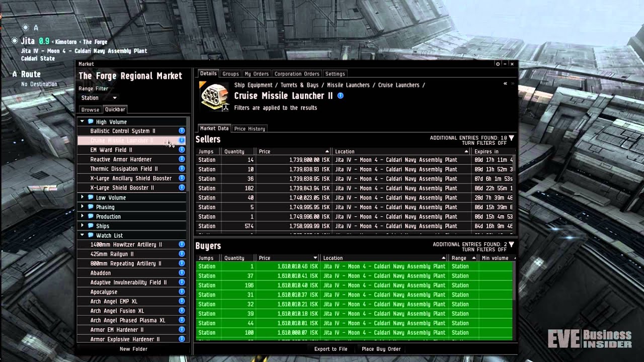The width and height of the screenshot is (644, 362).
Task: Open info for 425mm Railgun II
Action: 182,254
